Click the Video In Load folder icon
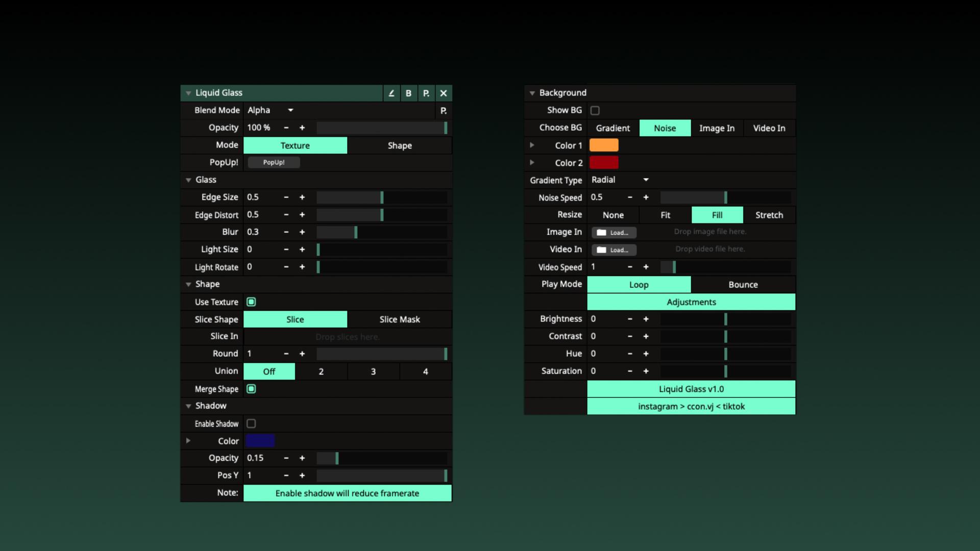This screenshot has width=980, height=551. 602,250
